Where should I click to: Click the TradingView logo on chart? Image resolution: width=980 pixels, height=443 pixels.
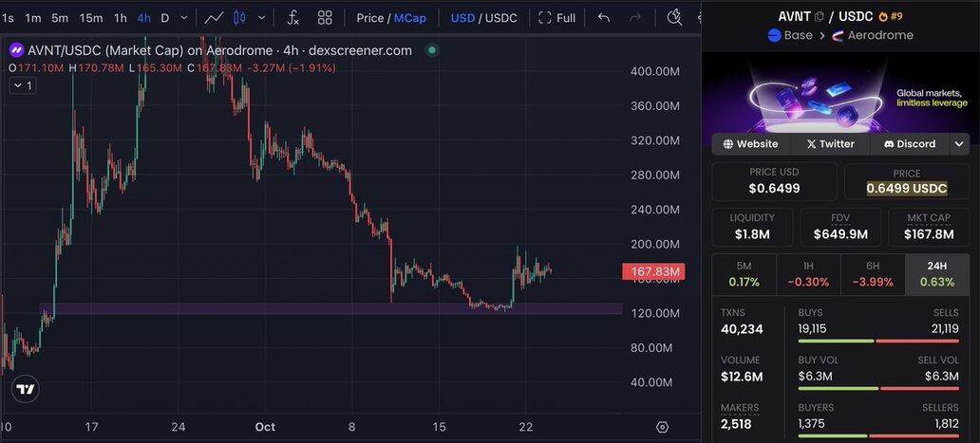26,389
